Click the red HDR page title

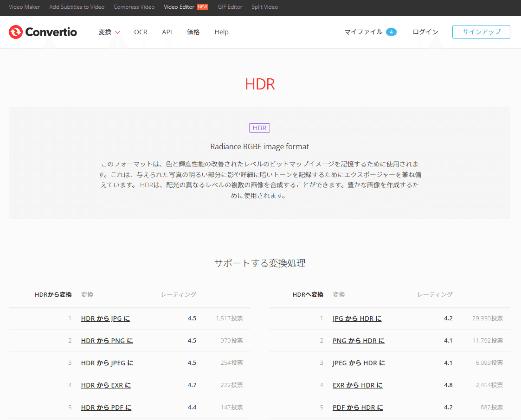[260, 84]
